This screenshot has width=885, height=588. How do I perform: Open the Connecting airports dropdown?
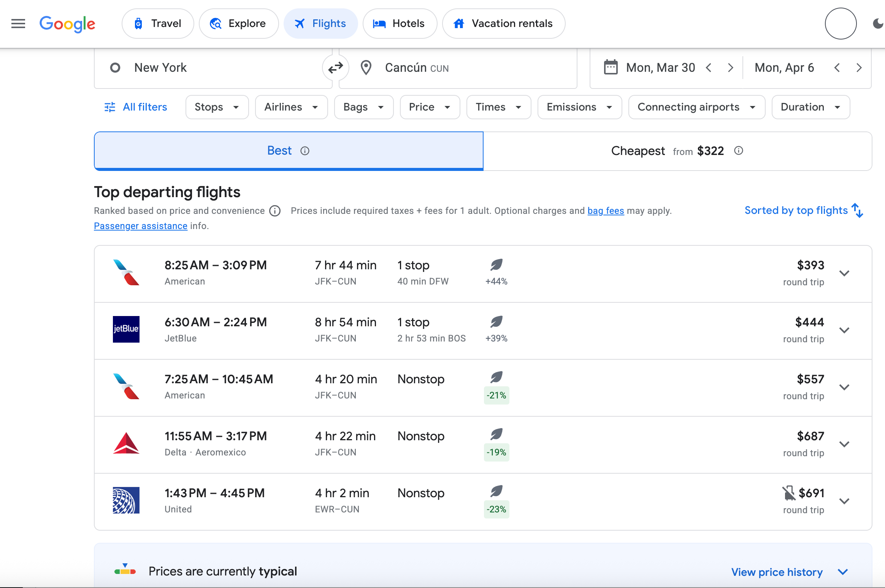coord(696,107)
